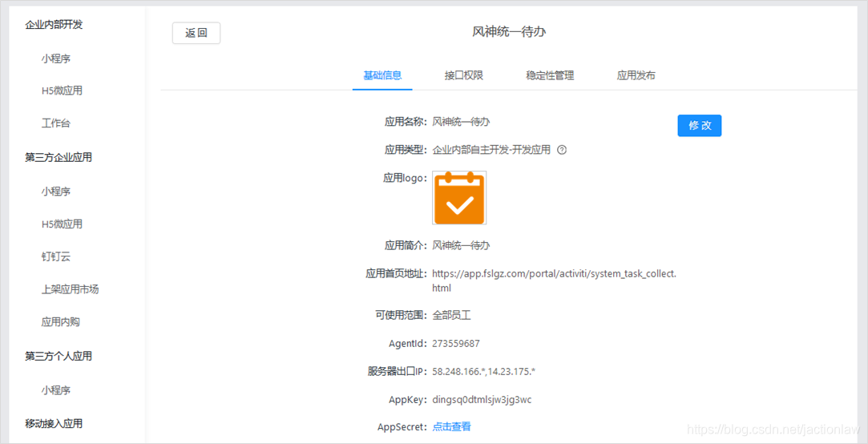868x444 pixels.
Task: Click the AgentId value 273559687
Action: [456, 343]
